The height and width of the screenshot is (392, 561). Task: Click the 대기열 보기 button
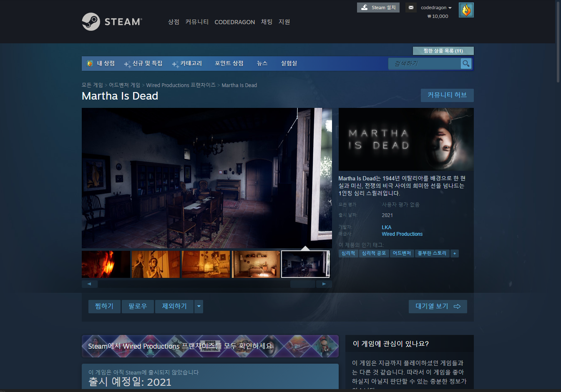(x=438, y=306)
